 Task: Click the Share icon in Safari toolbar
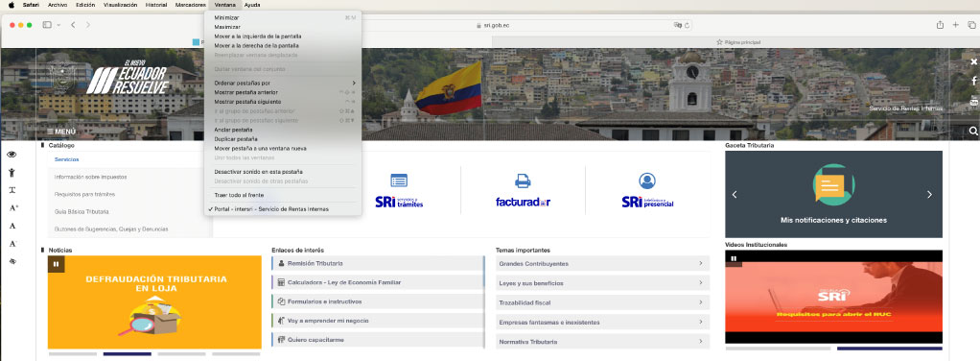pos(940,25)
